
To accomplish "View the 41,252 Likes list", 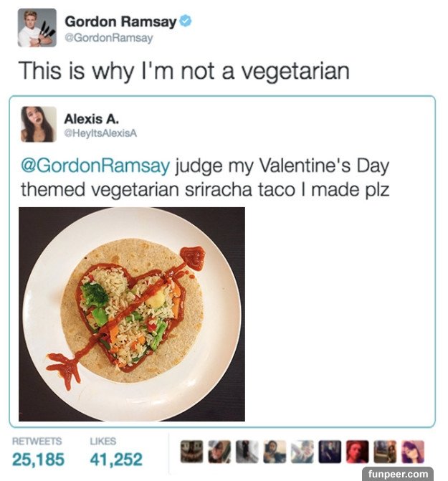I will tap(117, 459).
